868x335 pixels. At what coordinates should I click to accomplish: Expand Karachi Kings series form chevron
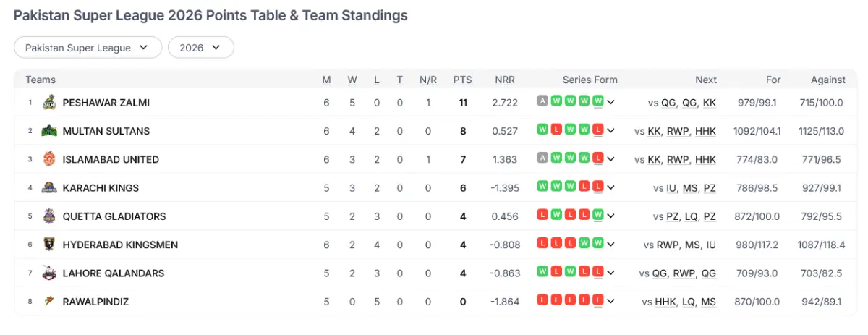click(x=611, y=187)
